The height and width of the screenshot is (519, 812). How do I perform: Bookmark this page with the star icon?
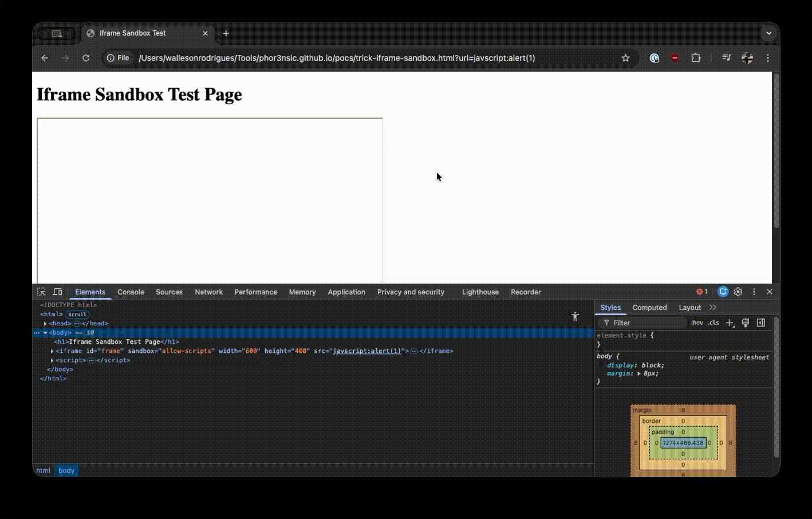click(x=625, y=58)
